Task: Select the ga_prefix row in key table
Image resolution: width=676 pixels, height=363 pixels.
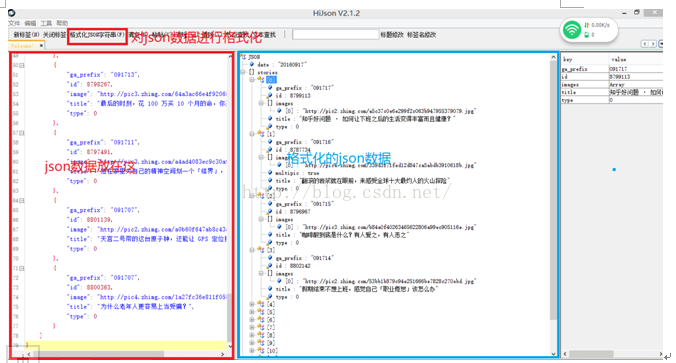Action: 611,69
